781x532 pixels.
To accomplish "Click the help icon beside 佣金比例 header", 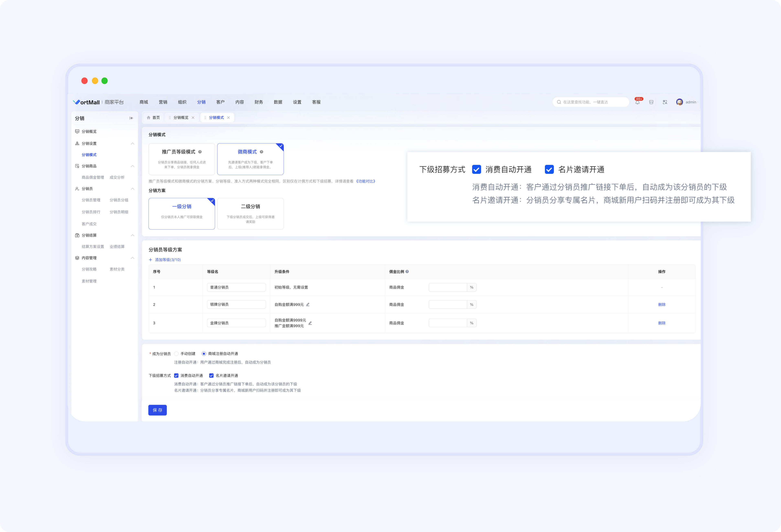I will [x=407, y=271].
